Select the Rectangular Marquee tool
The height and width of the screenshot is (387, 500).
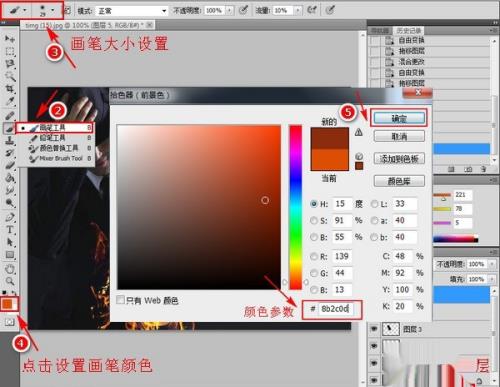(10, 51)
